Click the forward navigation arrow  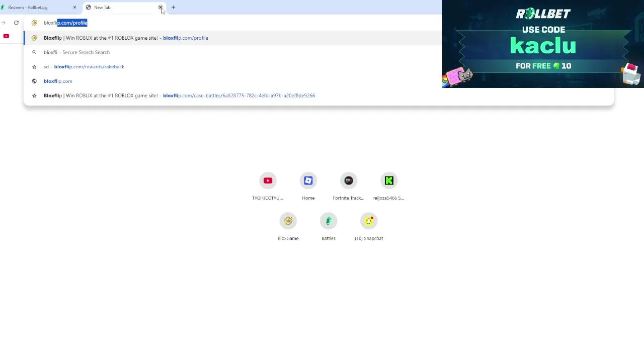[x=4, y=23]
